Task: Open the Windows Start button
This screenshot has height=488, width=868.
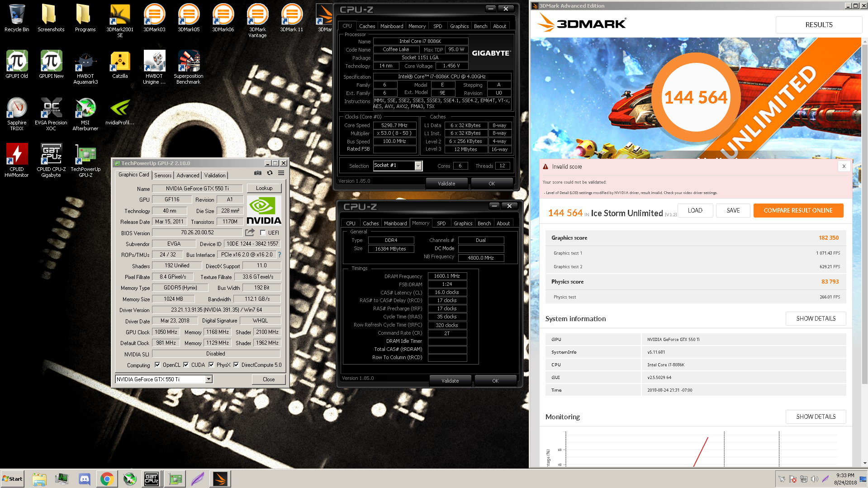Action: pyautogui.click(x=12, y=479)
